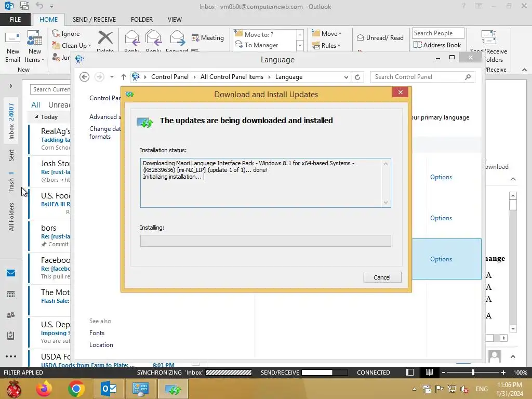The width and height of the screenshot is (532, 399).
Task: Open the SEND / RECEIVE ribbon tab
Action: point(95,20)
